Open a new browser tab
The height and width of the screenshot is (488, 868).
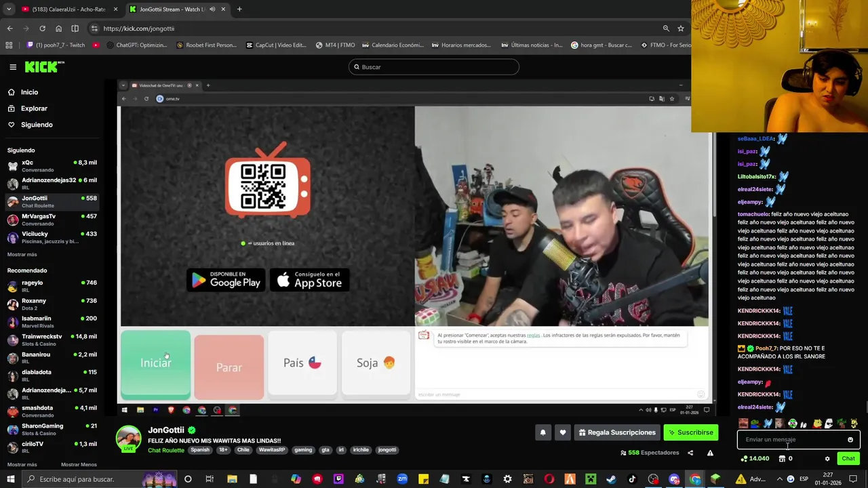coord(239,9)
